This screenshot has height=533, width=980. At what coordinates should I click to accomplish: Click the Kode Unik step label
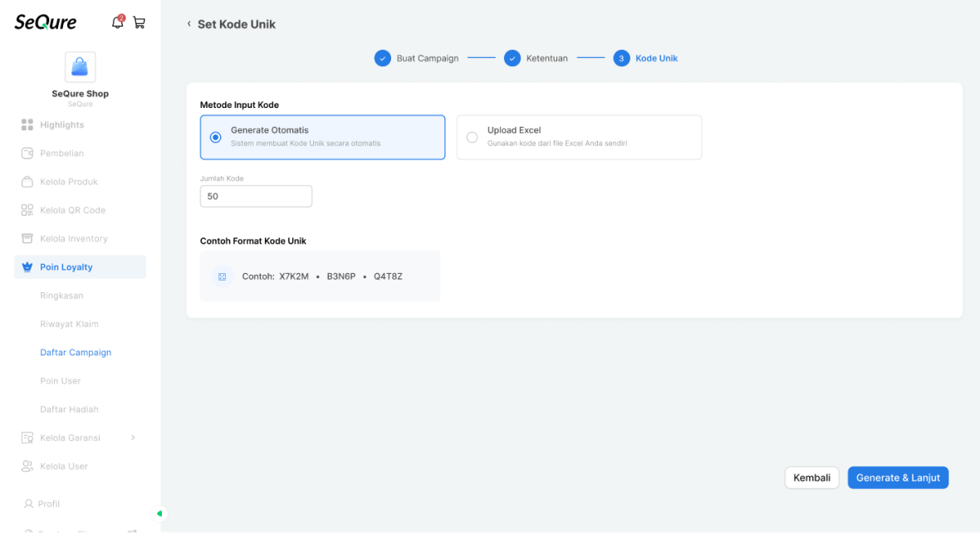pos(656,58)
